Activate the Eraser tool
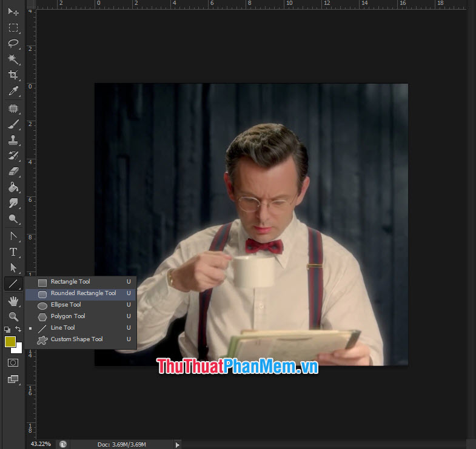476x449 pixels. [x=13, y=171]
